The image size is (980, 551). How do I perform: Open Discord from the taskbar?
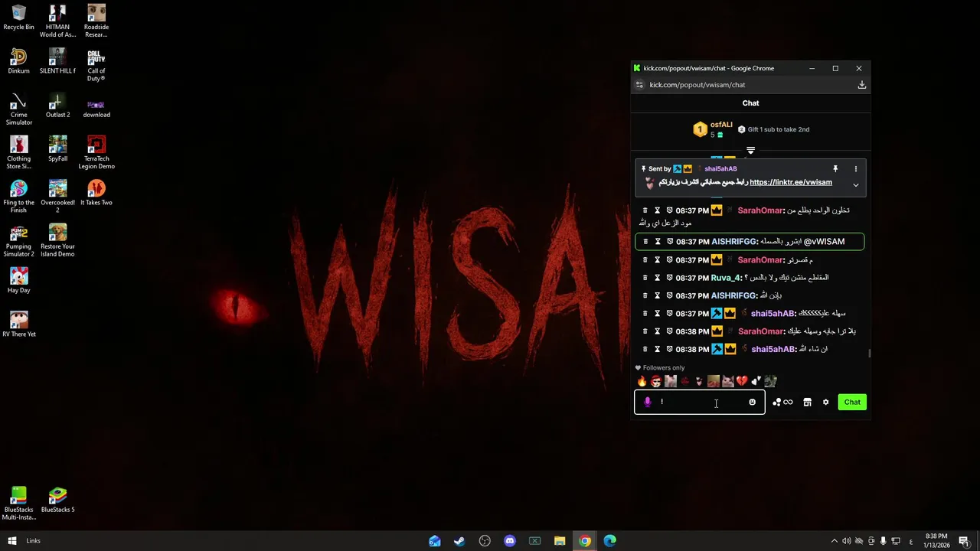click(510, 541)
